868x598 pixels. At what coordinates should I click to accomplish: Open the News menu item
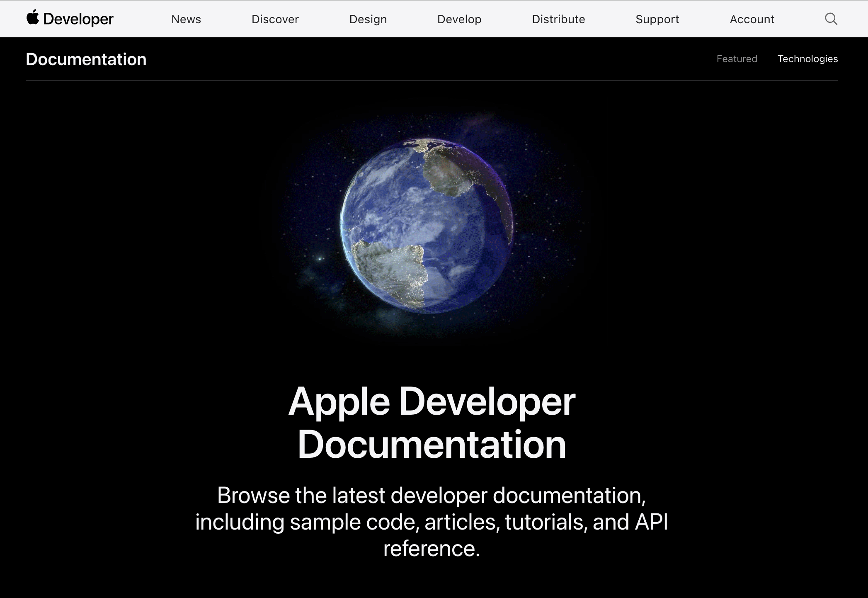click(186, 19)
